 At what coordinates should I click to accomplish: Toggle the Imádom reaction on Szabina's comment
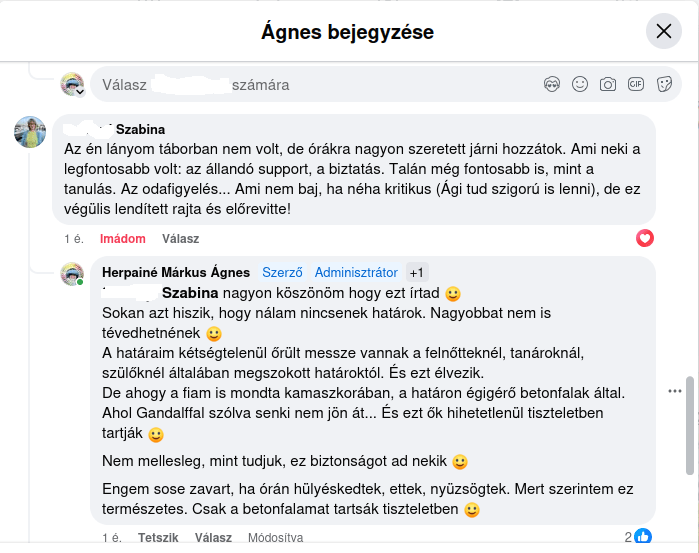click(x=123, y=239)
